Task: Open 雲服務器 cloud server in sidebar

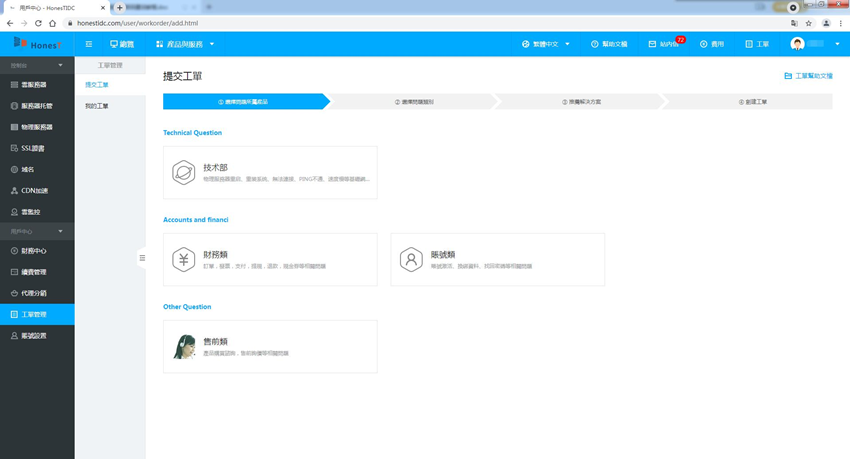Action: [x=37, y=85]
